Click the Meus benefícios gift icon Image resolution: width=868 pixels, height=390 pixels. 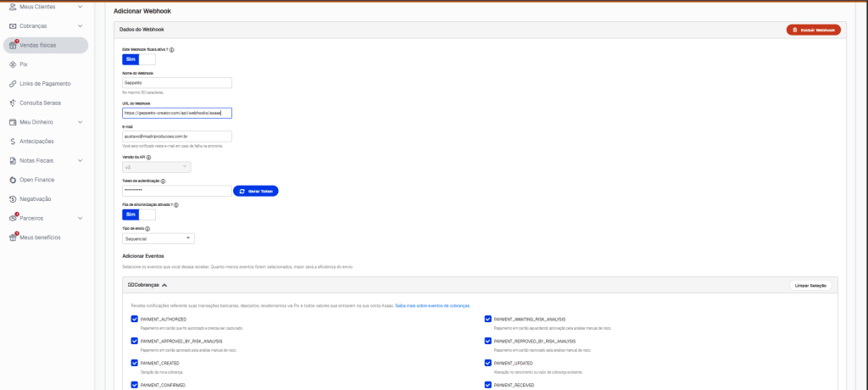click(x=12, y=237)
